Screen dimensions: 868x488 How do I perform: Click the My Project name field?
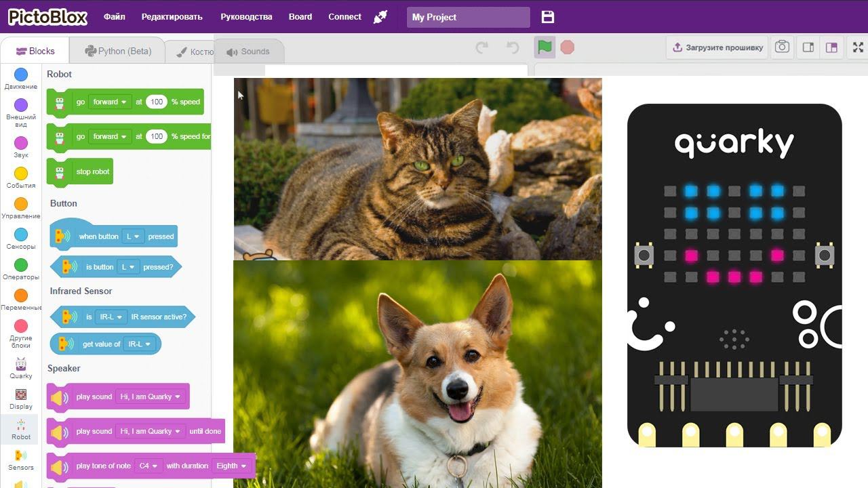pyautogui.click(x=469, y=17)
